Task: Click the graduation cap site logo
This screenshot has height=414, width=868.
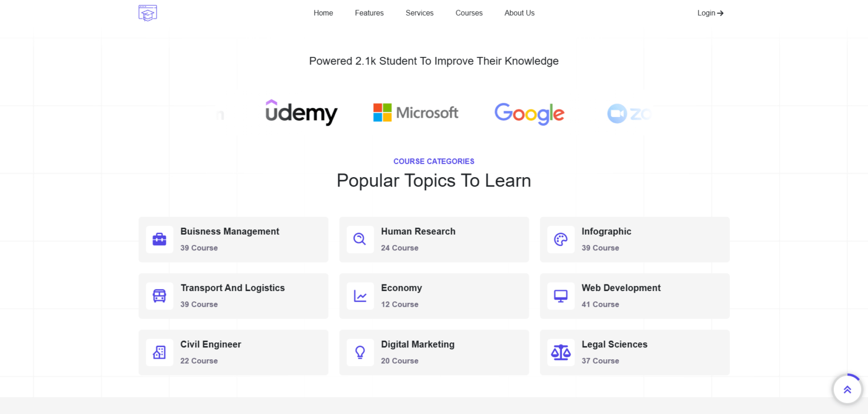Action: pyautogui.click(x=148, y=13)
